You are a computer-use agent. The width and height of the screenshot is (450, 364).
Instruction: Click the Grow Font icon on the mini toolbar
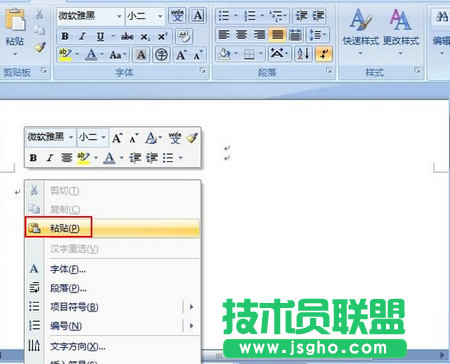click(117, 138)
